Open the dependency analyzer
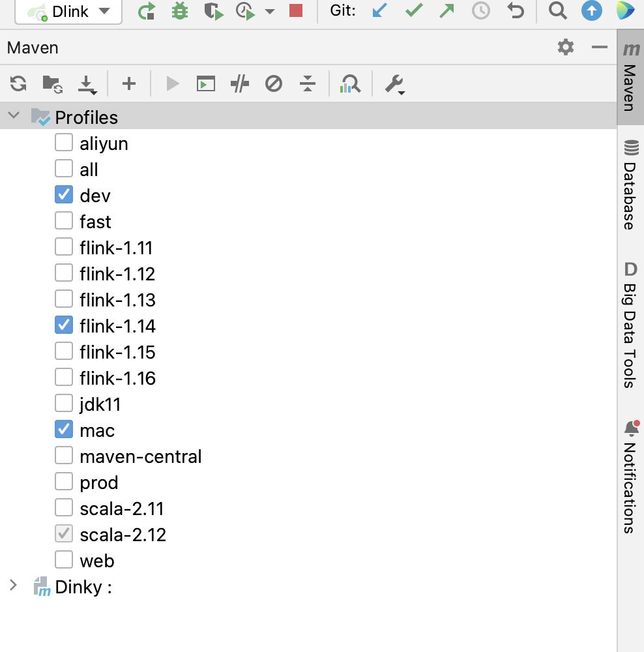Image resolution: width=644 pixels, height=652 pixels. 351,83
